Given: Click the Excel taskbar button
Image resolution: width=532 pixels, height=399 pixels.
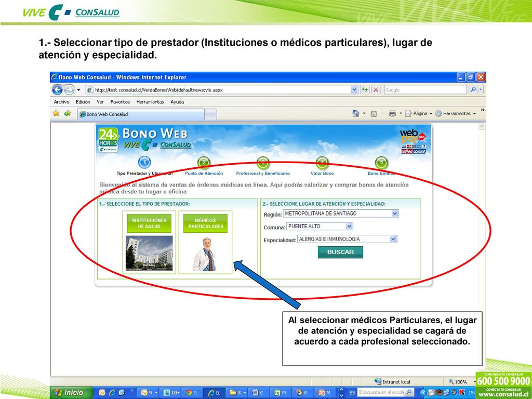Looking at the screenshot, I should coord(280,393).
